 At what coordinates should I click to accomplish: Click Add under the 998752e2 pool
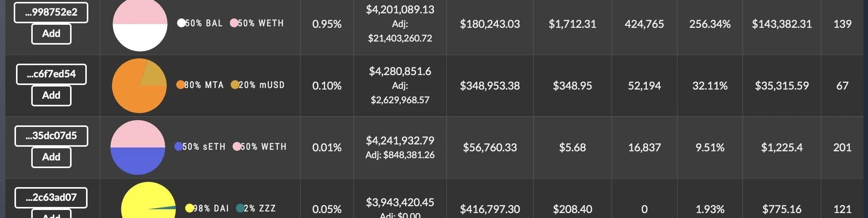pyautogui.click(x=51, y=34)
